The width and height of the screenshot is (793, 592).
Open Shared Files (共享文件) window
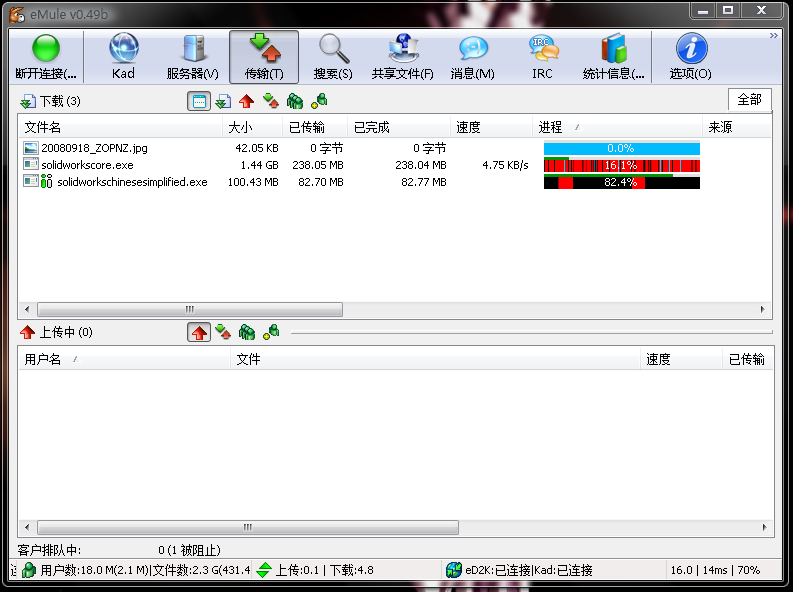[403, 57]
